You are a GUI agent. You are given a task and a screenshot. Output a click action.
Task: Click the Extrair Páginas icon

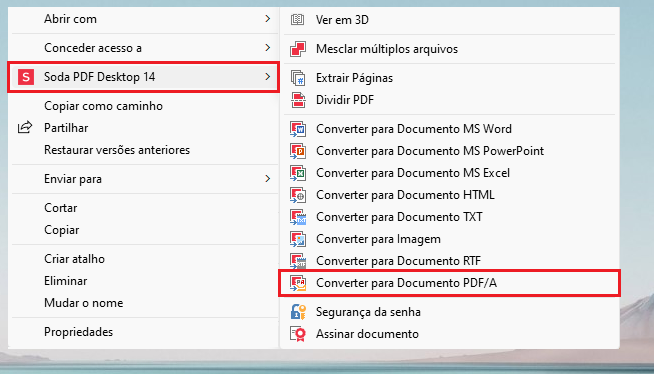(298, 78)
